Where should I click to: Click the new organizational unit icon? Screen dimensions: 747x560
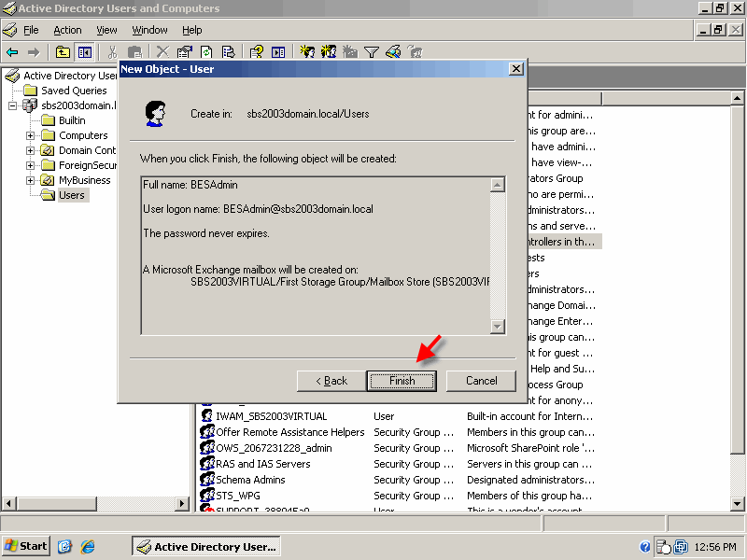click(350, 52)
